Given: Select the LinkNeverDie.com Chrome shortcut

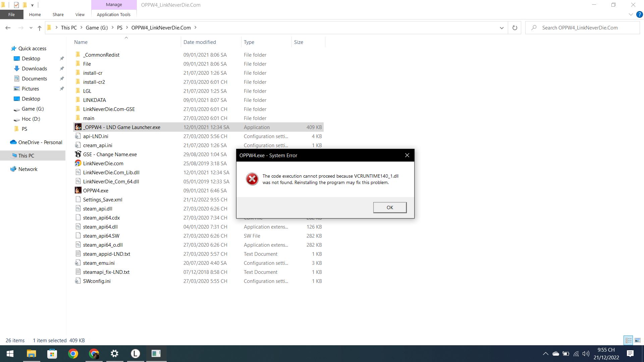Looking at the screenshot, I should 103,164.
